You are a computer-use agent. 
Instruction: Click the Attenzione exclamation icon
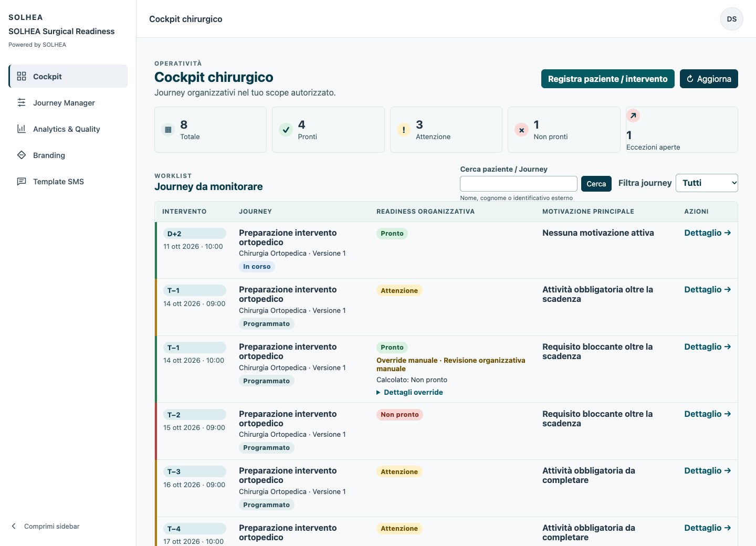coord(404,130)
